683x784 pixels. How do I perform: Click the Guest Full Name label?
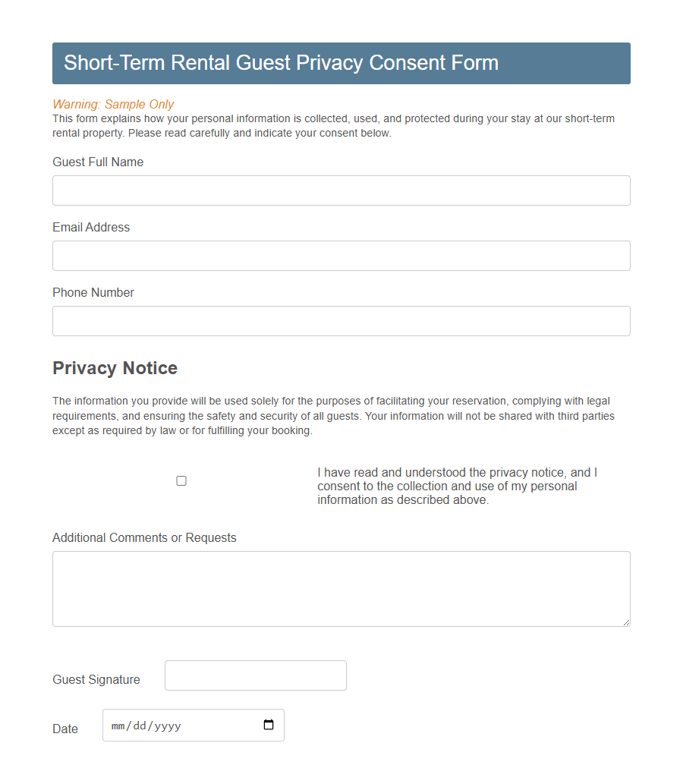coord(97,162)
